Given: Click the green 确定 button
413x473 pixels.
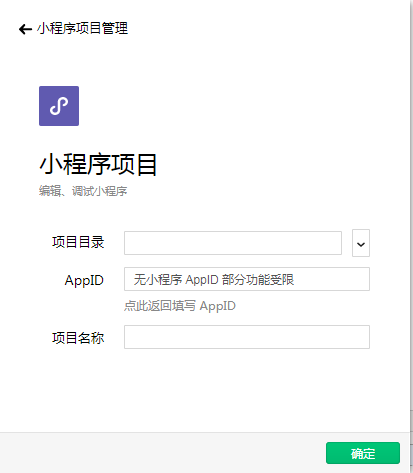Looking at the screenshot, I should [363, 453].
